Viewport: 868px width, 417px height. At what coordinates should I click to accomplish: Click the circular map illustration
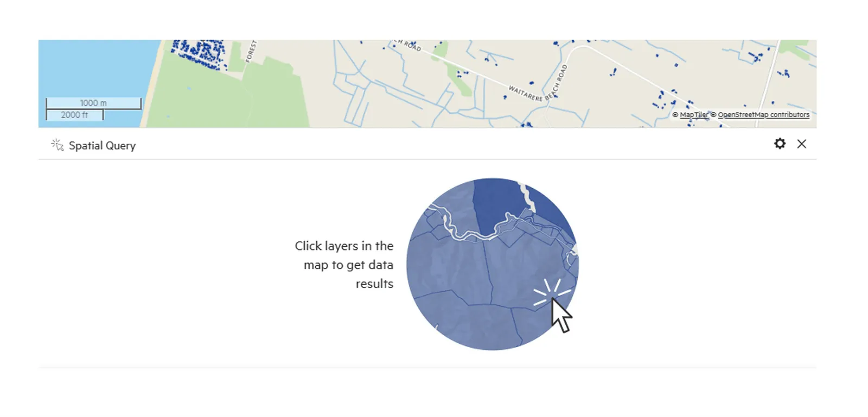pyautogui.click(x=493, y=264)
